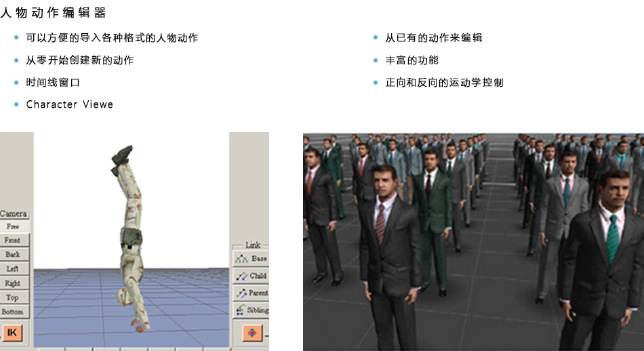
Task: Switch camera to Bottom view
Action: tap(14, 312)
